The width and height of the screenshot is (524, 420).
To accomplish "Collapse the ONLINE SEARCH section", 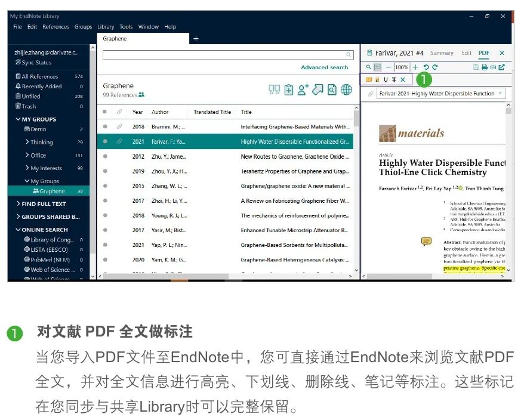I will (x=18, y=230).
